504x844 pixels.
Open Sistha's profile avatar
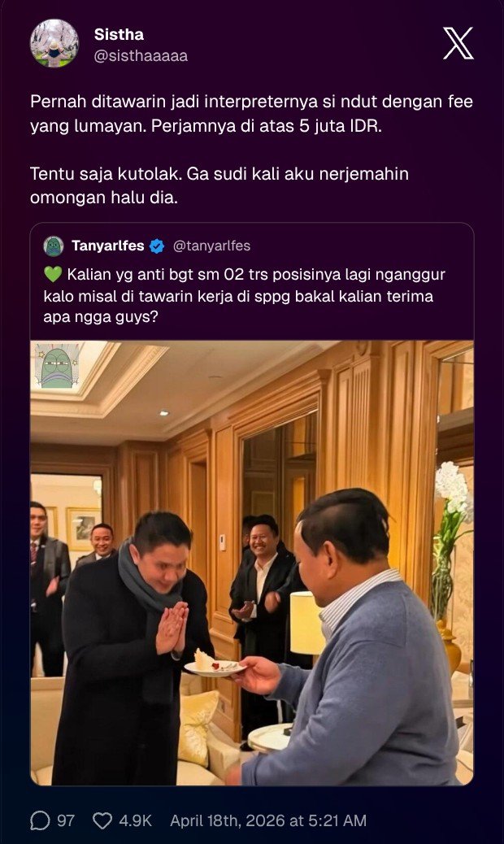pos(54,44)
